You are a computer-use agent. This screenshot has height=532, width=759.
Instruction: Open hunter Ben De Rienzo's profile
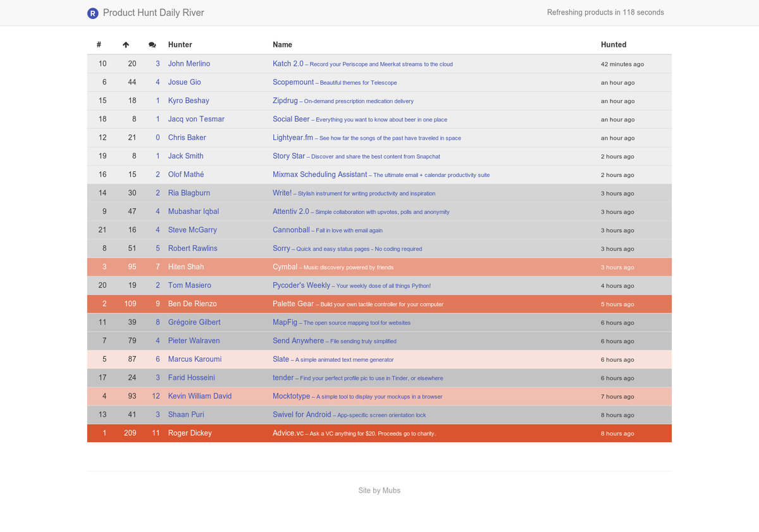tap(192, 304)
